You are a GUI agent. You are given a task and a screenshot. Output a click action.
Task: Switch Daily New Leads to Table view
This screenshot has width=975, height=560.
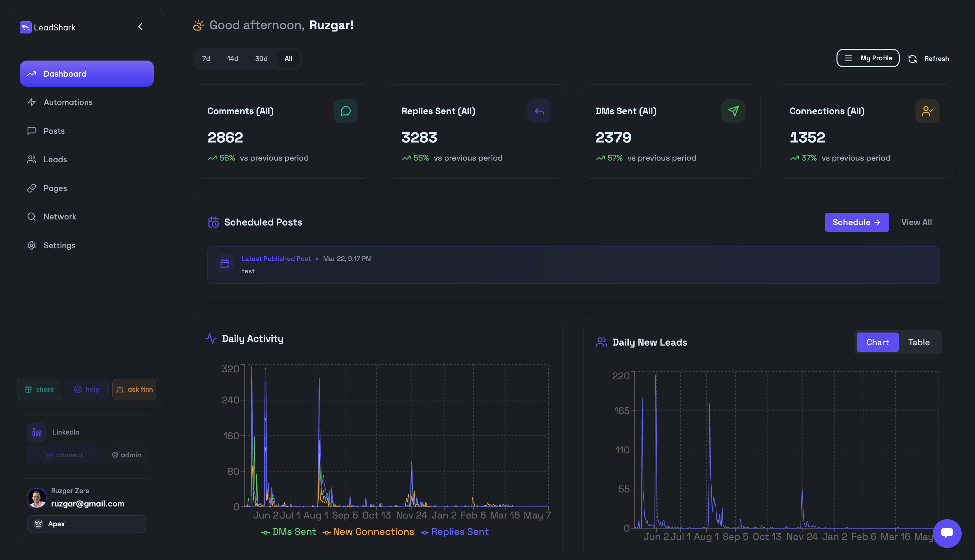click(919, 342)
